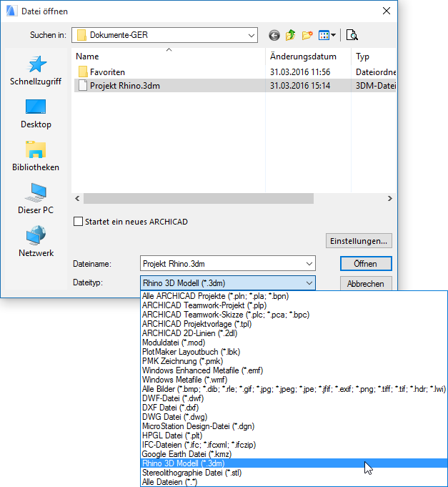The image size is (448, 487).
Task: Go back using the round arrow icon
Action: (x=274, y=36)
